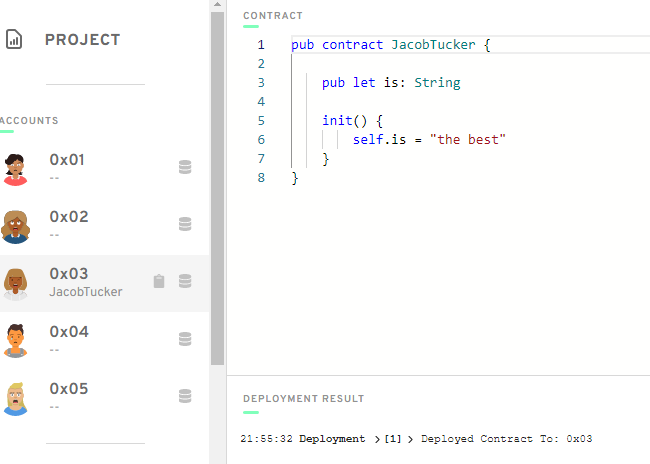The image size is (650, 464).
Task: Click 'Deployed Contract To: 0x03' message
Action: click(x=507, y=439)
